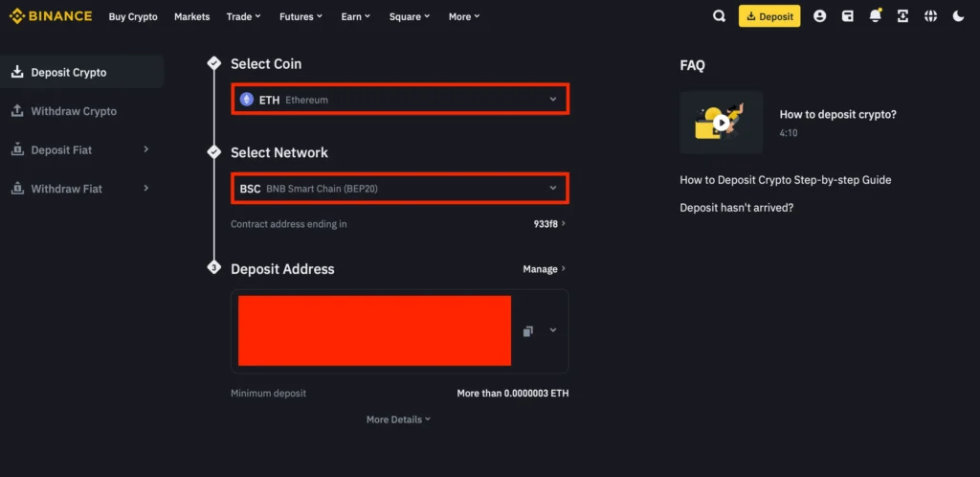Click the Deposit Crypto sidebar download icon
Image resolution: width=980 pixels, height=477 pixels.
pos(17,72)
